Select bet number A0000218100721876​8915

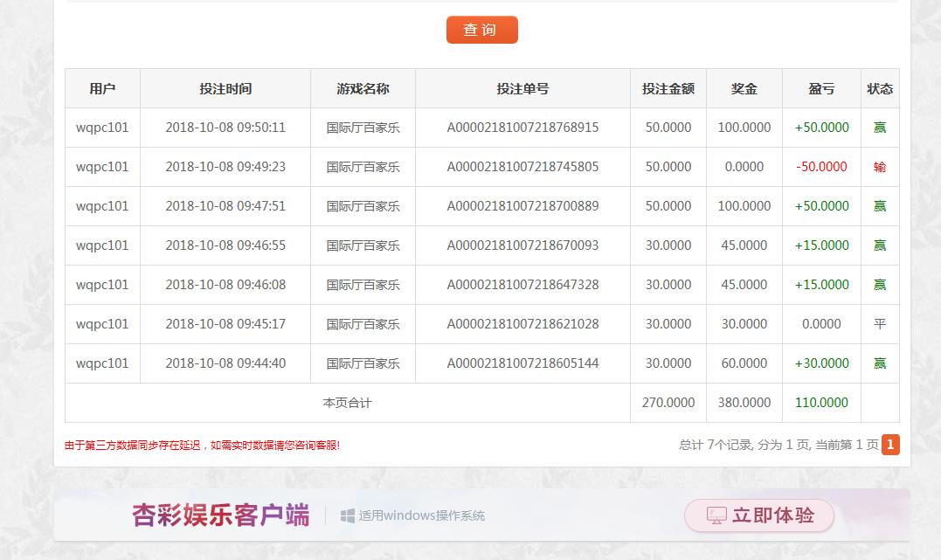(522, 128)
